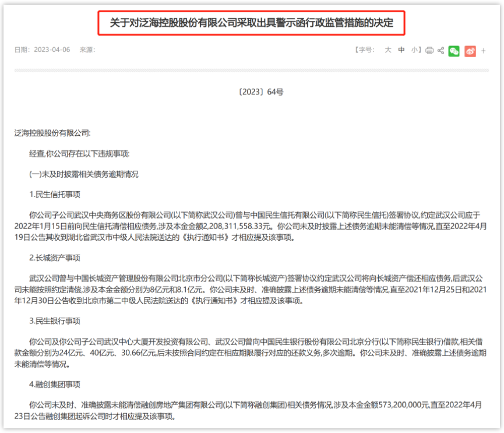Click text 24亿元、40亿元、30.66亿元 loan amounts
504x433 pixels.
click(108, 353)
